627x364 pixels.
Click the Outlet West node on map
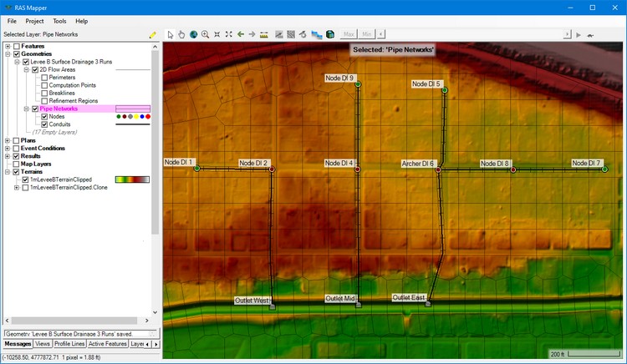[x=272, y=307]
